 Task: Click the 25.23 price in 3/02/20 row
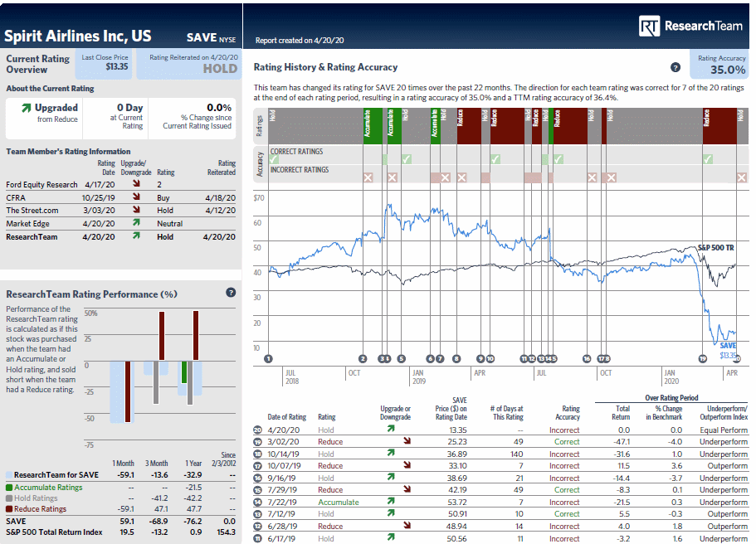457,442
